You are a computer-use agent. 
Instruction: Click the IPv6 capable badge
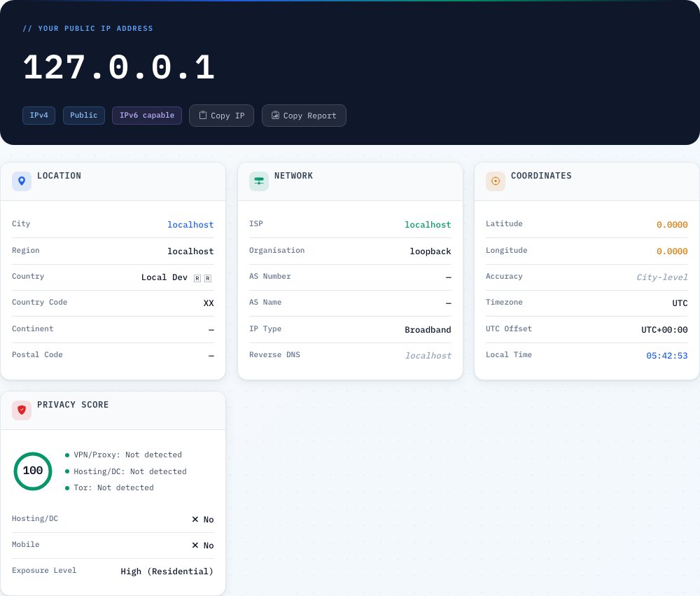pos(147,116)
